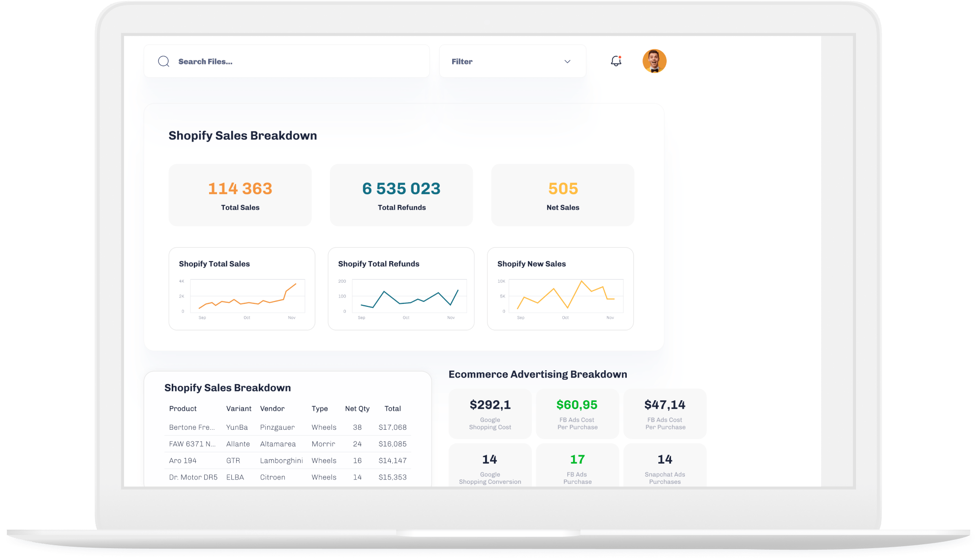Click the YunBa variant cell
This screenshot has height=560, width=980.
(237, 427)
